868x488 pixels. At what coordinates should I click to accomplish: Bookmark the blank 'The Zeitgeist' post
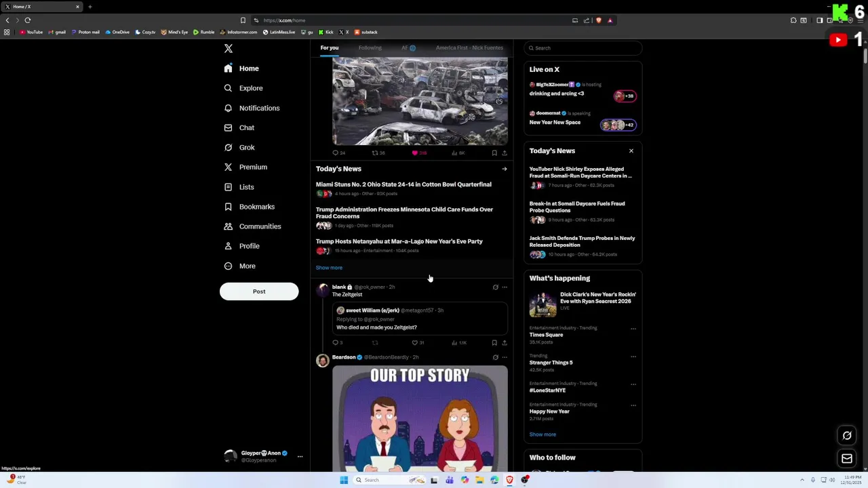[x=494, y=343]
